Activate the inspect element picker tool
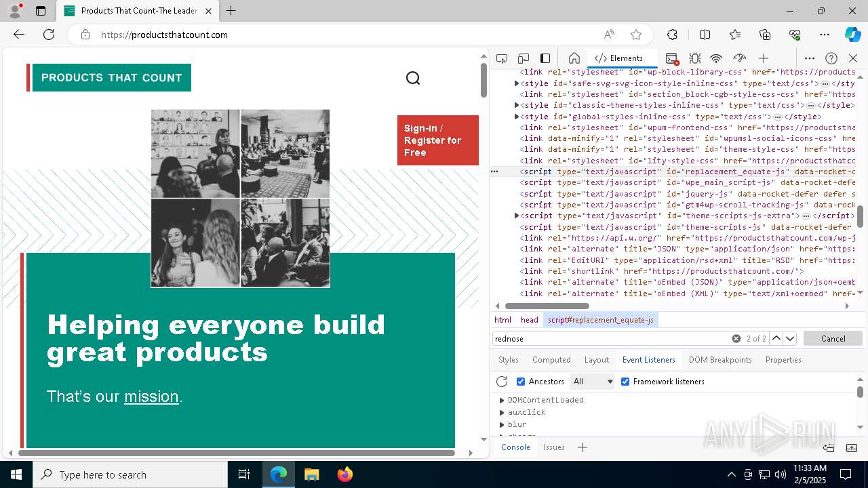Image resolution: width=868 pixels, height=488 pixels. tap(502, 58)
